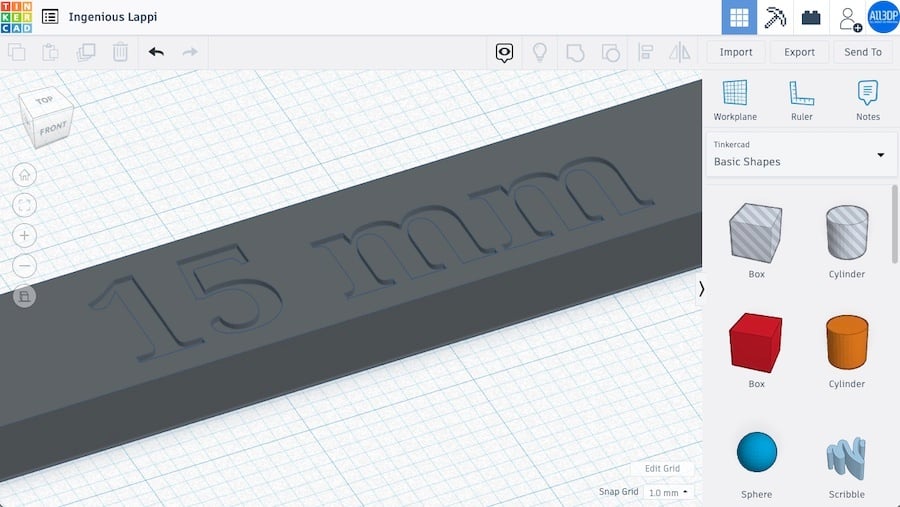The image size is (900, 507).
Task: Collapse the shapes panel arrow
Action: point(701,288)
